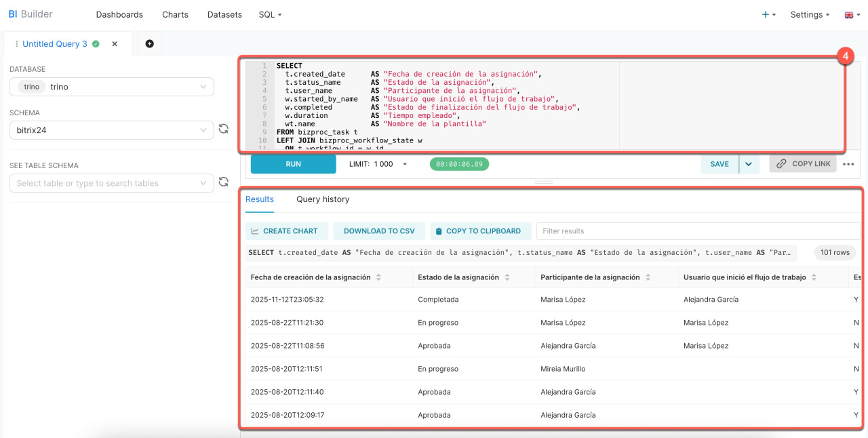Expand the bitrix24 schema dropdown
This screenshot has height=438, width=868.
203,130
